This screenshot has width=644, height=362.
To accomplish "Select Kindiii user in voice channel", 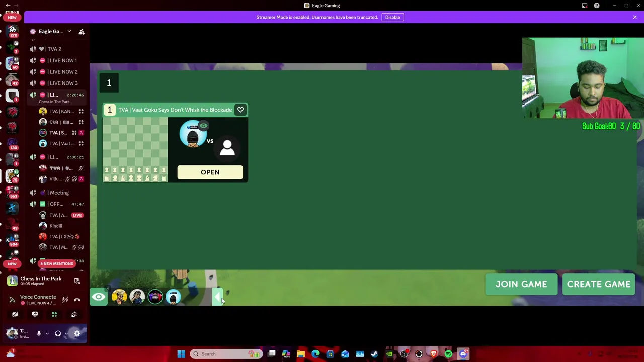I will click(62, 226).
